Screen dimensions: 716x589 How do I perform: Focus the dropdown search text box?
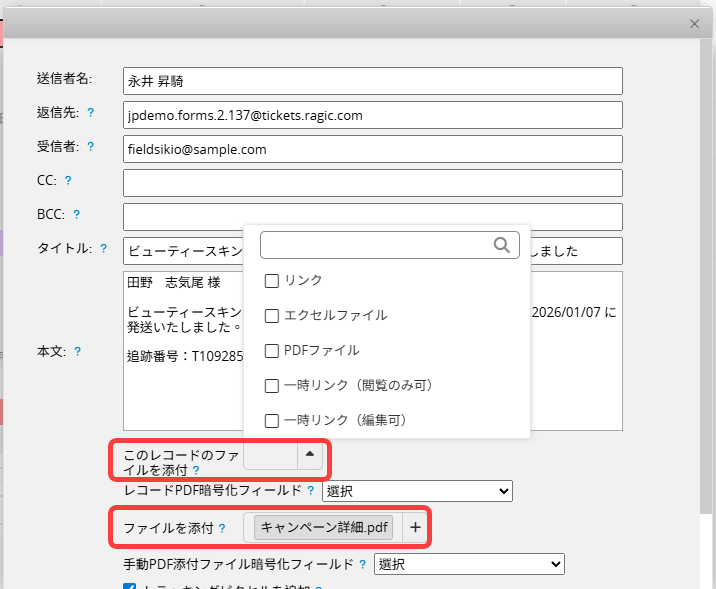point(377,245)
